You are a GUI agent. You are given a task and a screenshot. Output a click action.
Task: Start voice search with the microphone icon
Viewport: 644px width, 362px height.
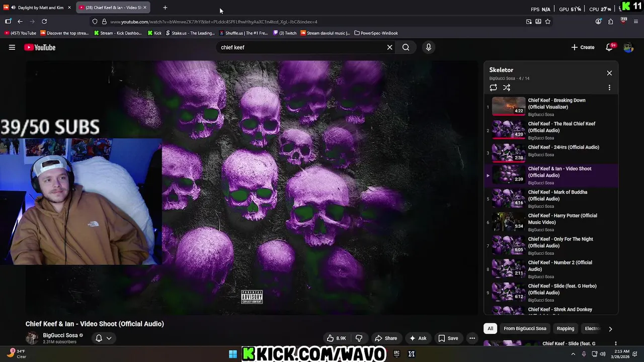[x=428, y=47]
